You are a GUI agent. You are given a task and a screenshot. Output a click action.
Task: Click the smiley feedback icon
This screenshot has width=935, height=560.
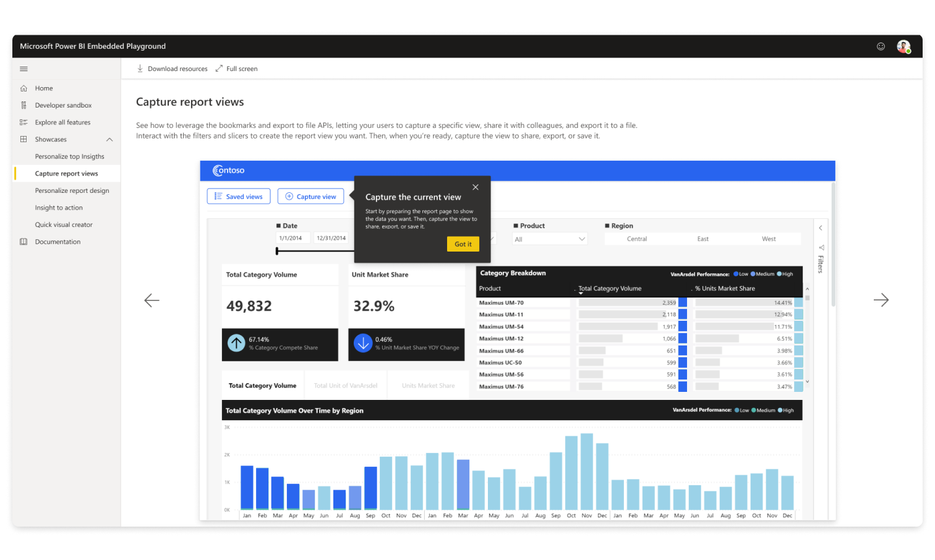coord(881,46)
